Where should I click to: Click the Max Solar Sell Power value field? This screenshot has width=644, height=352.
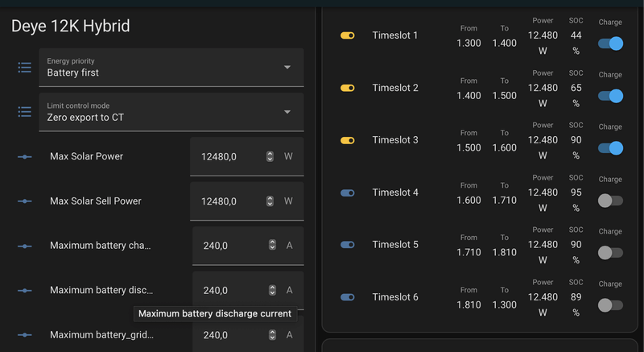tap(247, 201)
